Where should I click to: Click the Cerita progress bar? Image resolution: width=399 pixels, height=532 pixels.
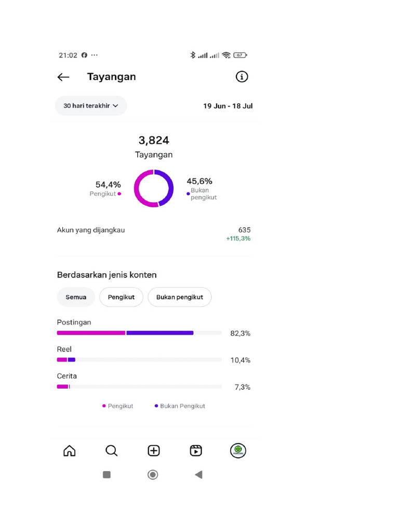[x=139, y=387]
